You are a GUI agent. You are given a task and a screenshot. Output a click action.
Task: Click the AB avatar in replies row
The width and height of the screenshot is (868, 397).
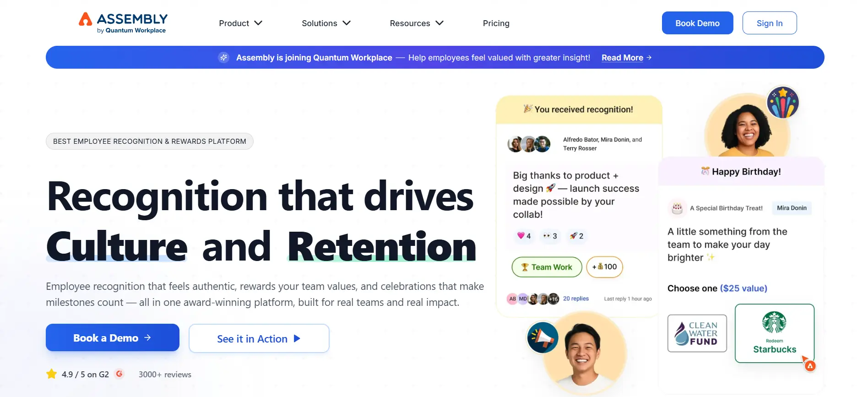(x=512, y=299)
